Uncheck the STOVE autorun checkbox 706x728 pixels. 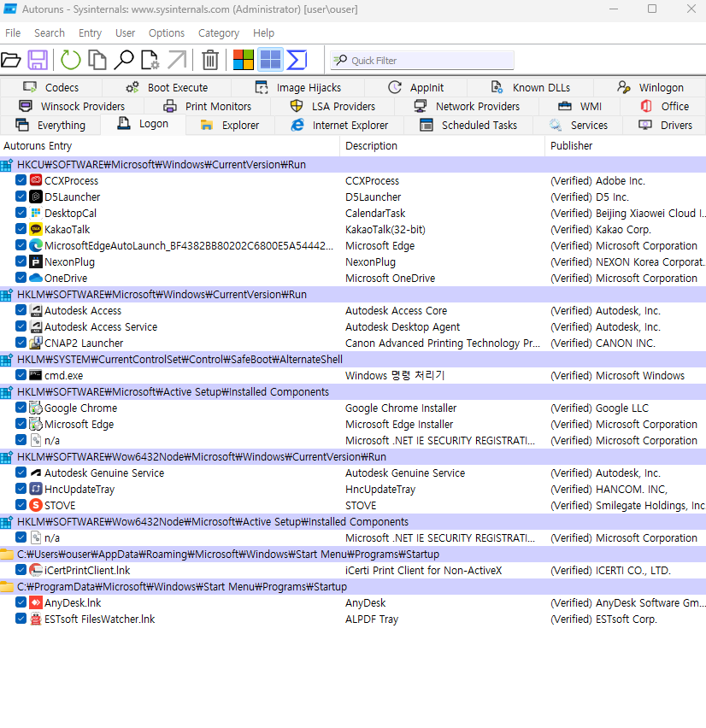[x=21, y=505]
